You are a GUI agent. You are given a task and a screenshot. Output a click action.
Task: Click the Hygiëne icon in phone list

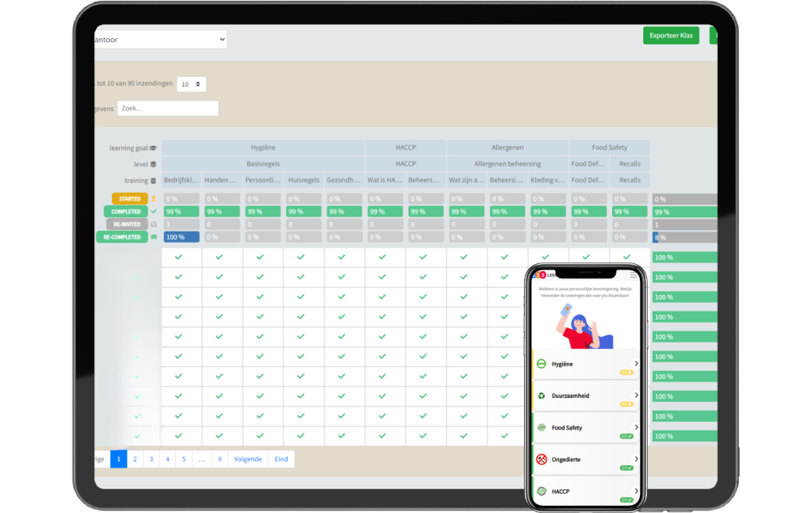coord(541,364)
